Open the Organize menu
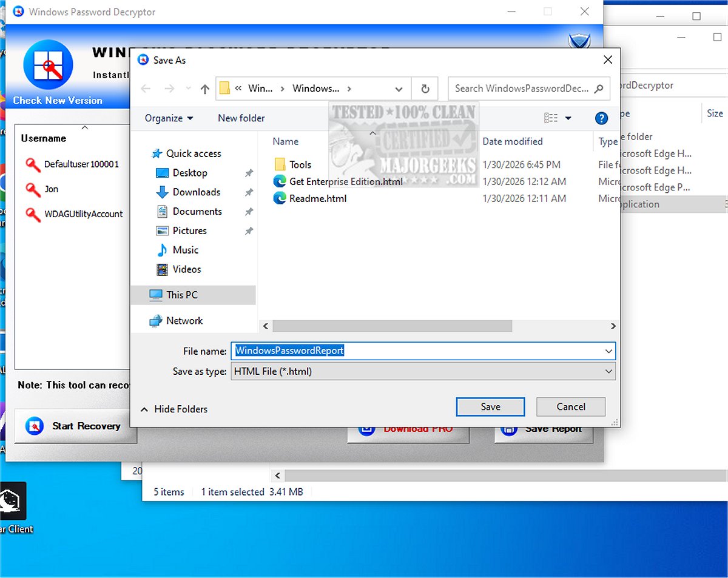The width and height of the screenshot is (728, 578). [169, 118]
